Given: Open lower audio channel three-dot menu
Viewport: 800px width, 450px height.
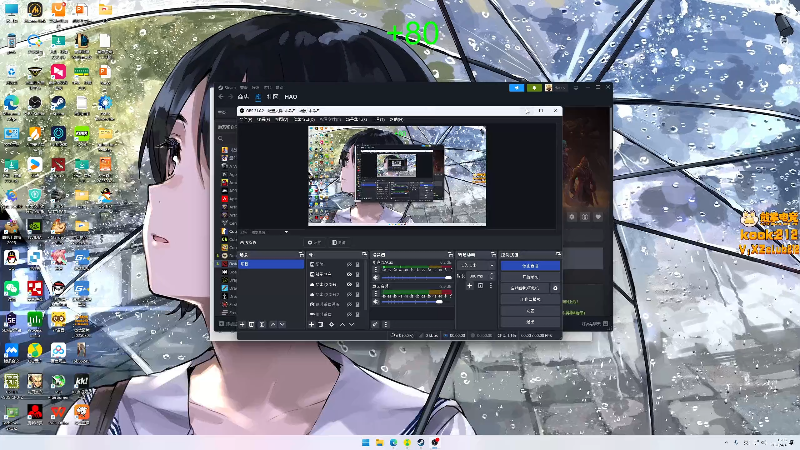Looking at the screenshot, I should point(376,294).
